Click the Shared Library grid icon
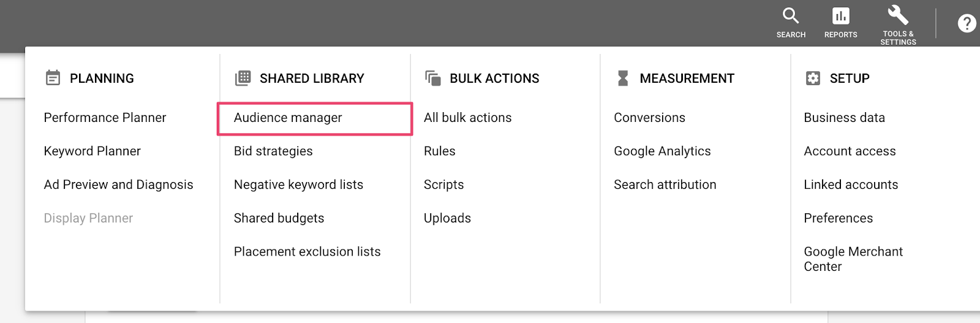Screen dimensions: 980x323 pos(243,78)
